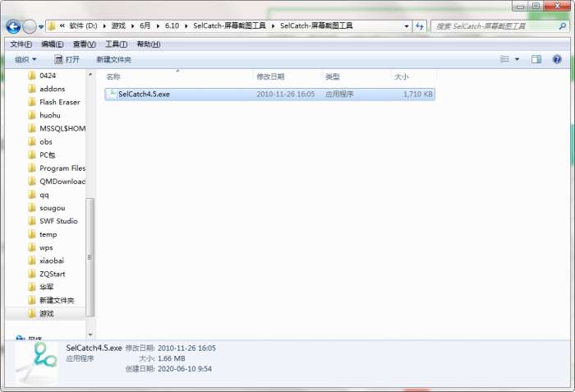Open the 文件(F) menu
Viewport: 575px width, 392px height.
(21, 44)
